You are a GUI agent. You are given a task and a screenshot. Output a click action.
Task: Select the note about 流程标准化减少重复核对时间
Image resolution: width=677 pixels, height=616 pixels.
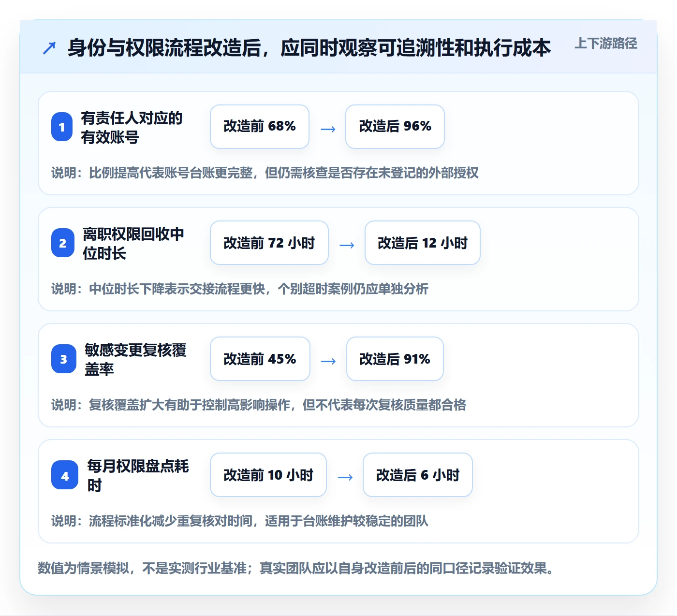click(240, 521)
